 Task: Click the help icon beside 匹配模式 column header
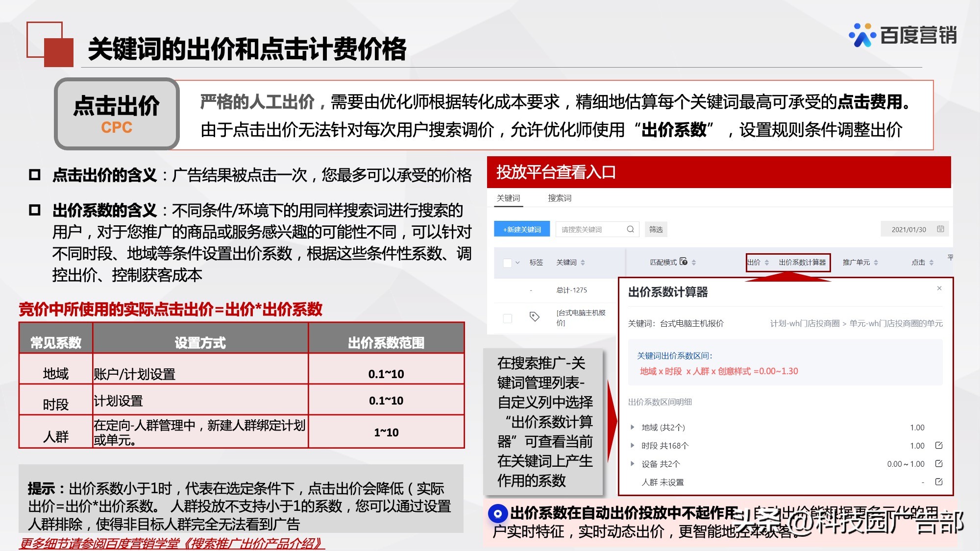[684, 261]
